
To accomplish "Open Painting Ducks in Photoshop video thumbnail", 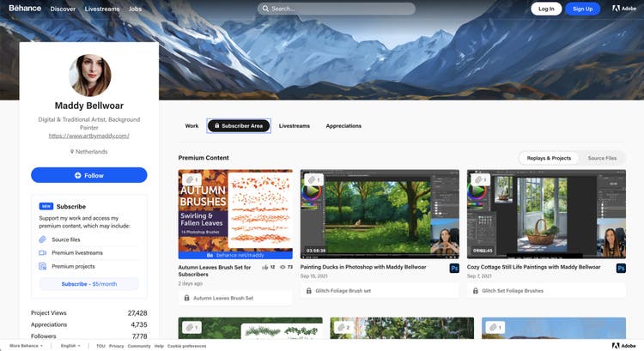I will [380, 214].
